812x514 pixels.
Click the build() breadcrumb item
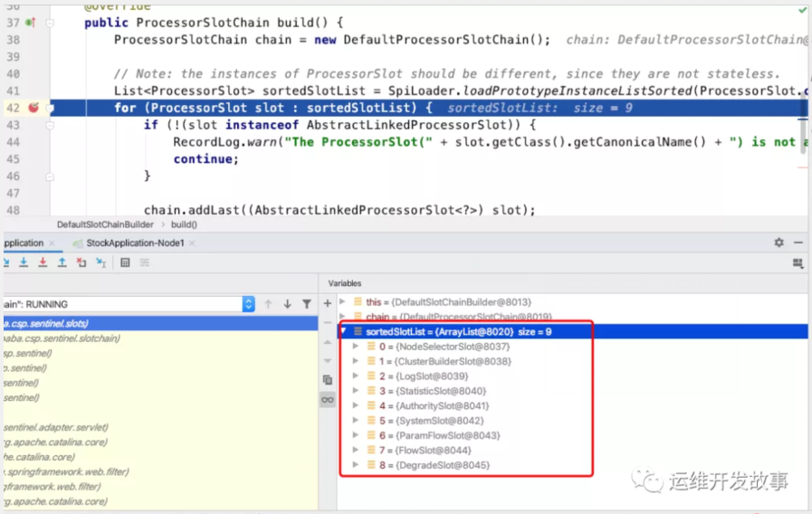click(184, 224)
